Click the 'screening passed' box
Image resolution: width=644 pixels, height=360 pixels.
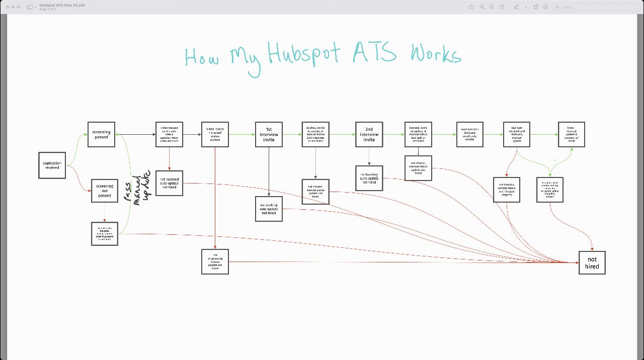(101, 135)
